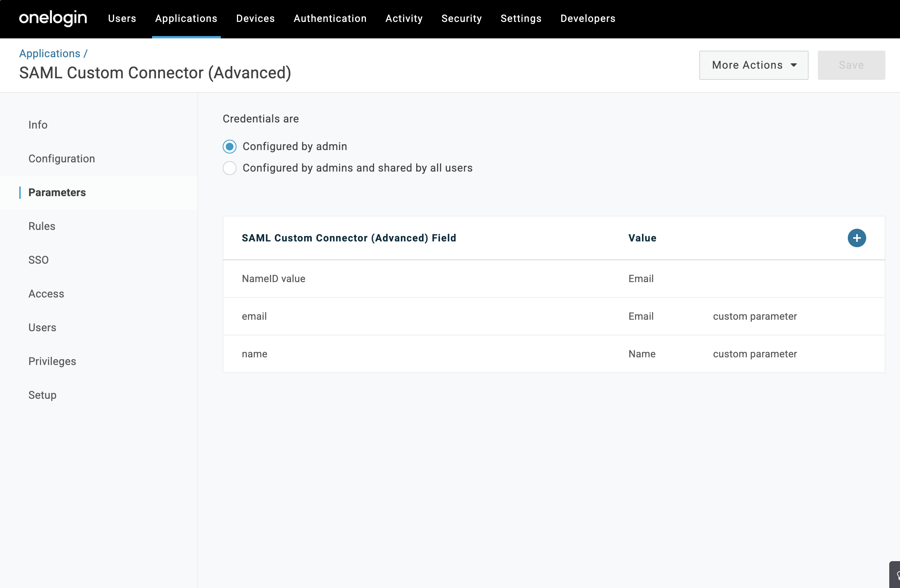Switch to Configuration sidebar tab
900x588 pixels.
coord(61,159)
